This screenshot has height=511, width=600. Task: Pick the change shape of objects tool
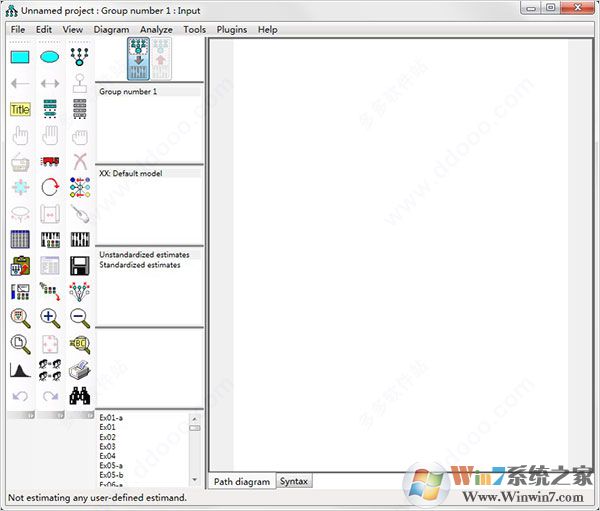[20, 188]
